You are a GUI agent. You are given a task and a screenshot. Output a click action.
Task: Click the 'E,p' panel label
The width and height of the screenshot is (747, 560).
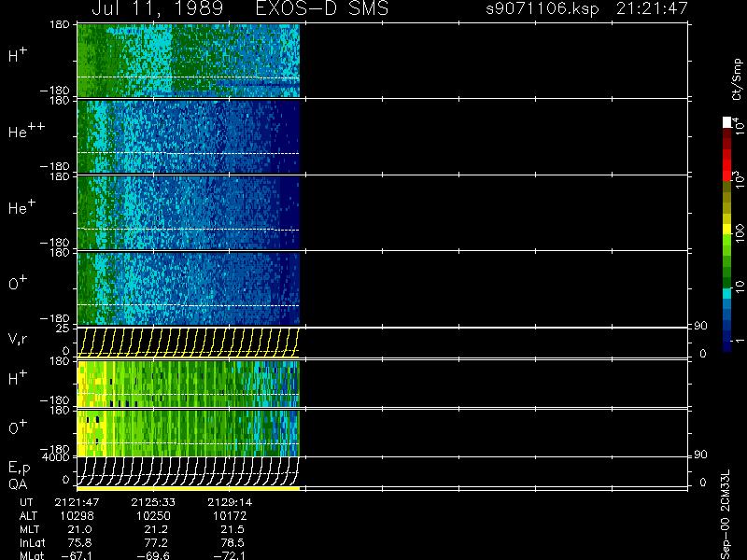19,469
